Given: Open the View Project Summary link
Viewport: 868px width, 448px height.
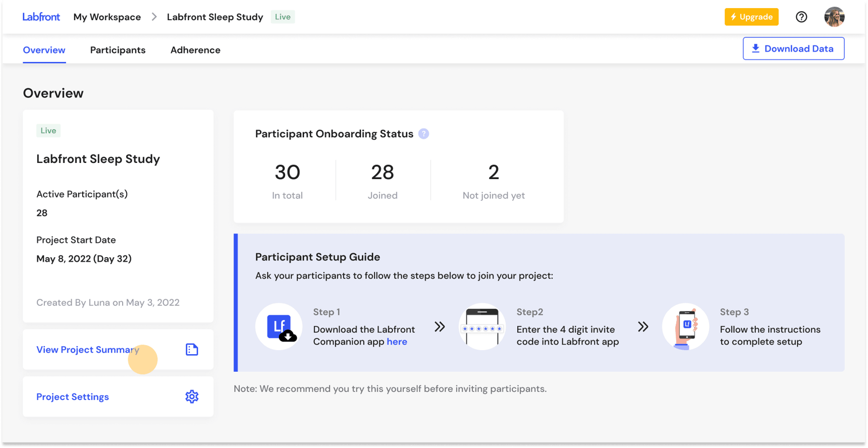Looking at the screenshot, I should (x=87, y=350).
